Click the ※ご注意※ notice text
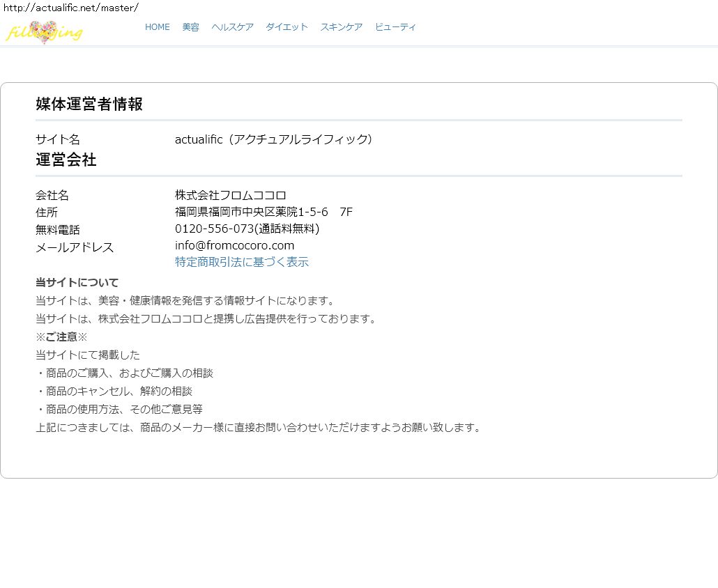 (61, 336)
